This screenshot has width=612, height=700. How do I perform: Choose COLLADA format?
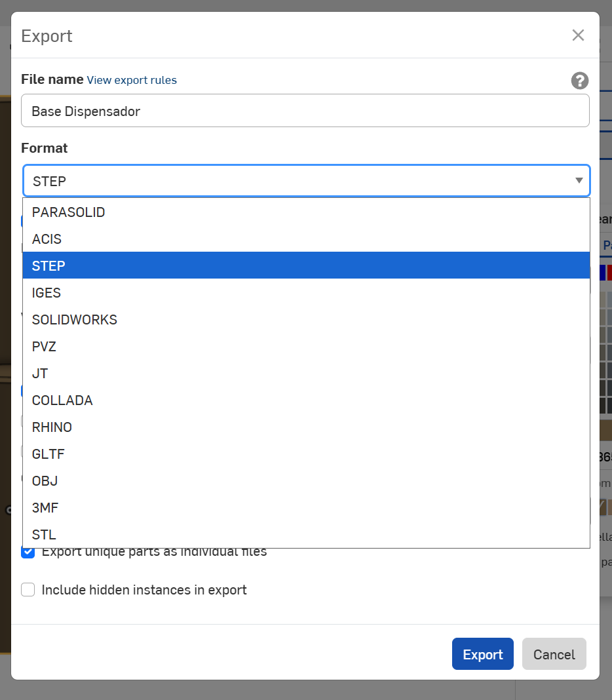62,400
